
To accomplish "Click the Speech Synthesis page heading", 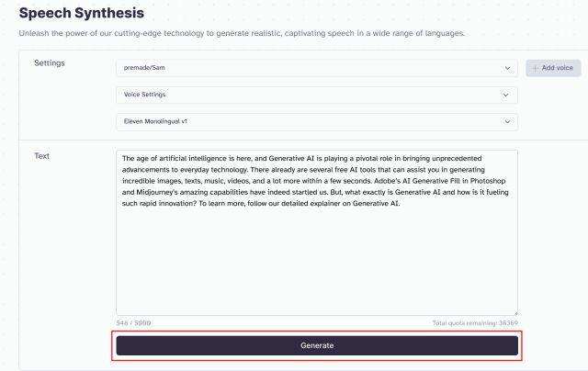I will tap(81, 13).
